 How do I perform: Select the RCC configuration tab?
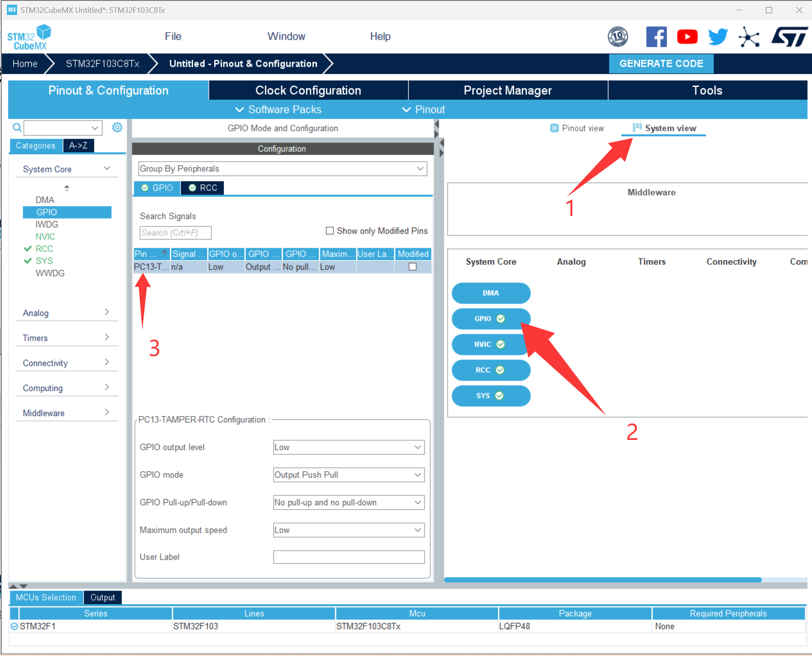tap(202, 188)
